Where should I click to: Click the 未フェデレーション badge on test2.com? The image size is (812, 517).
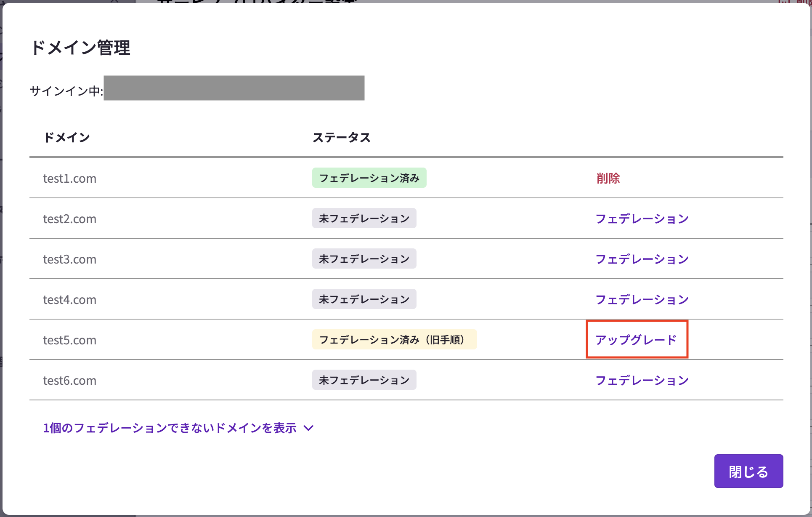(364, 218)
